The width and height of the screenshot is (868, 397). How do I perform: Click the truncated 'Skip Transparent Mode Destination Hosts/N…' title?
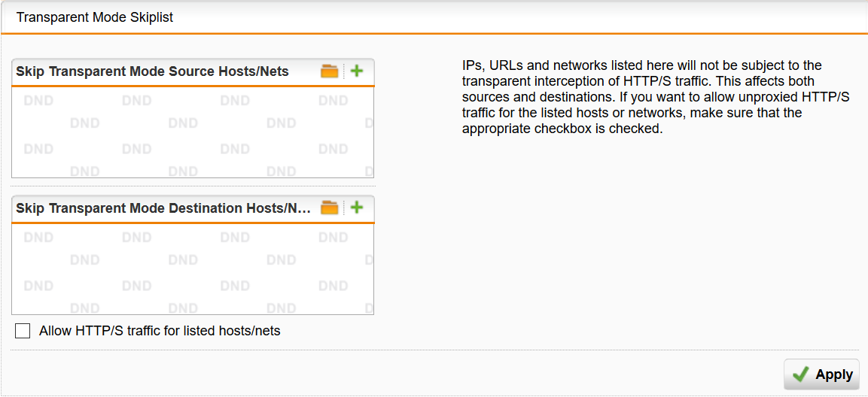tap(163, 208)
